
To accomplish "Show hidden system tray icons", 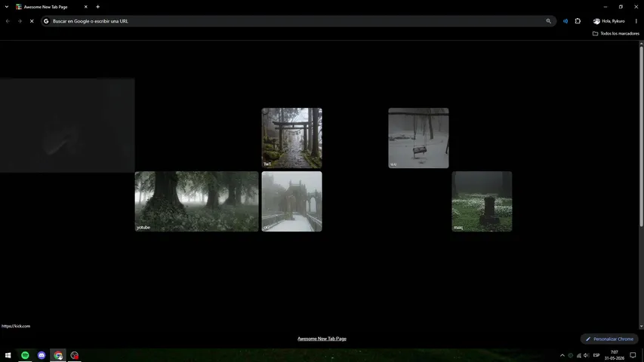I will [x=562, y=355].
